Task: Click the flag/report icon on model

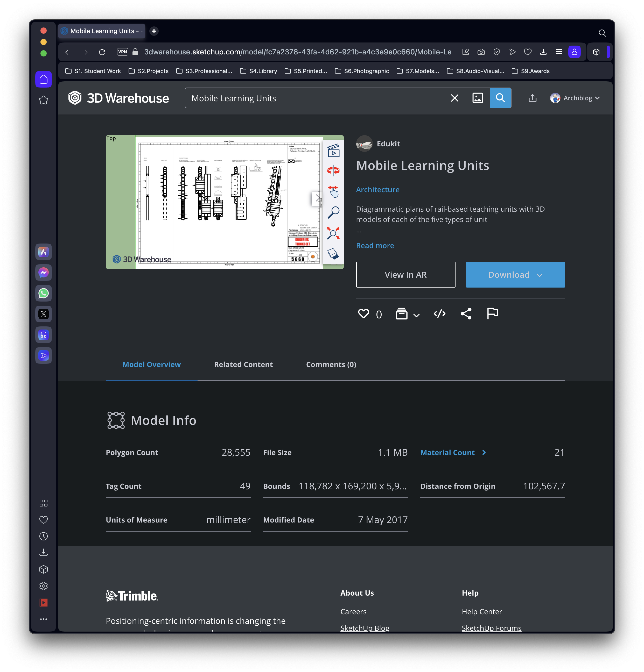Action: click(492, 313)
